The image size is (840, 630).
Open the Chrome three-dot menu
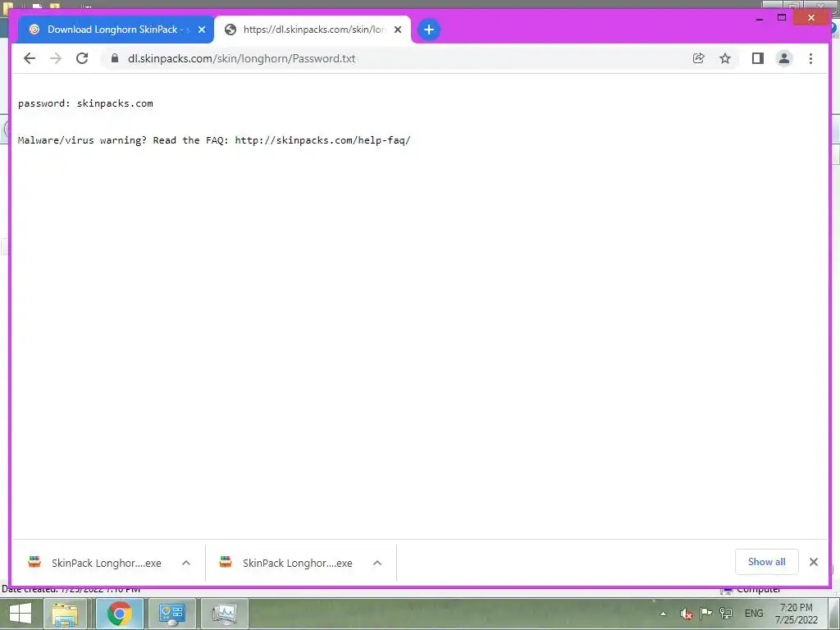click(x=810, y=58)
